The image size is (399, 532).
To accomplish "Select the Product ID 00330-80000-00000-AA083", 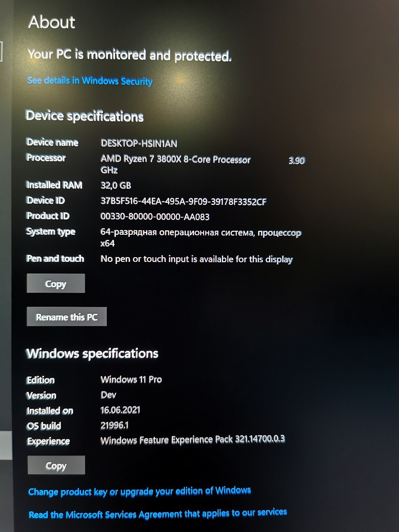I will pos(155,217).
